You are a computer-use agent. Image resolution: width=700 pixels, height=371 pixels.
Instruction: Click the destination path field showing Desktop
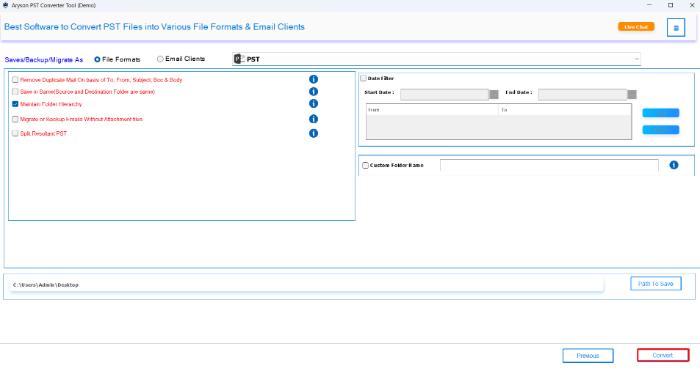(x=306, y=285)
